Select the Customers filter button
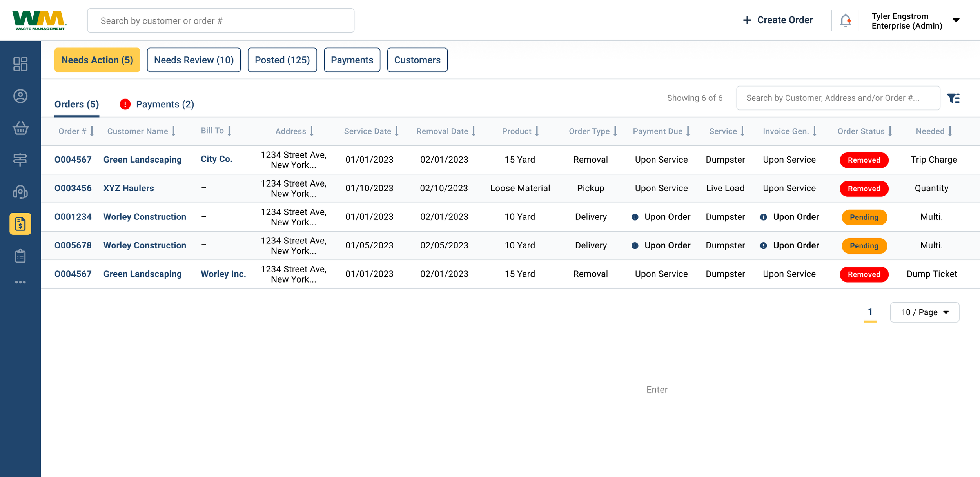Image resolution: width=980 pixels, height=477 pixels. 417,60
